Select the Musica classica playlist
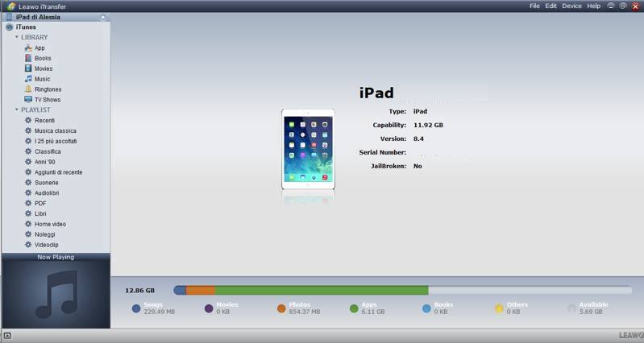644x343 pixels. 55,131
